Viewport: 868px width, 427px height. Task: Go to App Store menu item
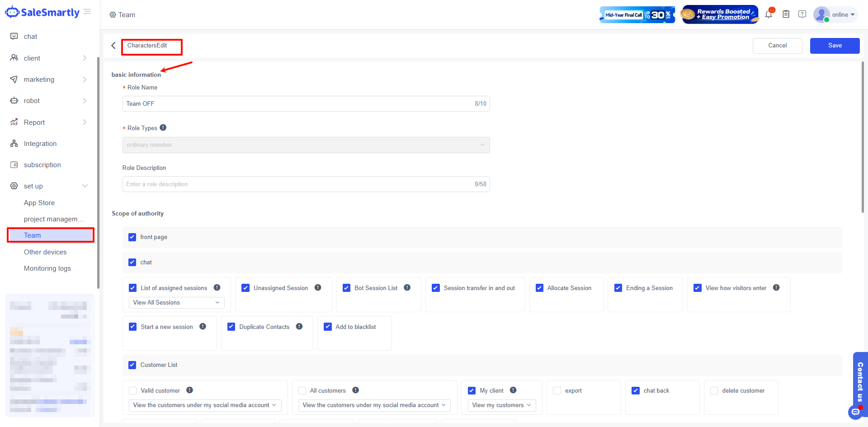[39, 203]
